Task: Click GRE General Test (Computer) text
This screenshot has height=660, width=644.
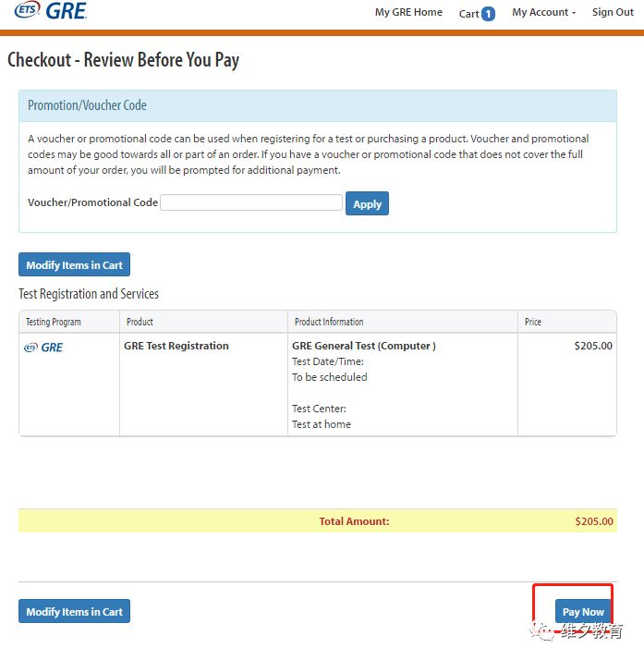Action: point(364,346)
